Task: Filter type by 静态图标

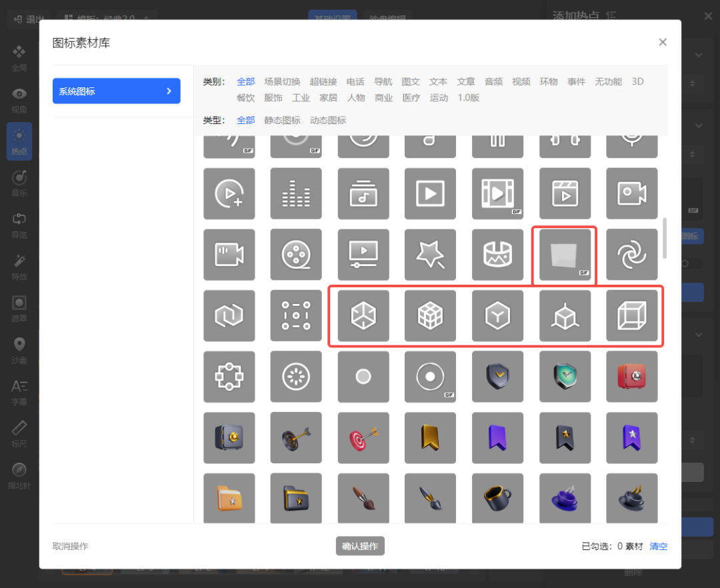Action: pyautogui.click(x=282, y=121)
